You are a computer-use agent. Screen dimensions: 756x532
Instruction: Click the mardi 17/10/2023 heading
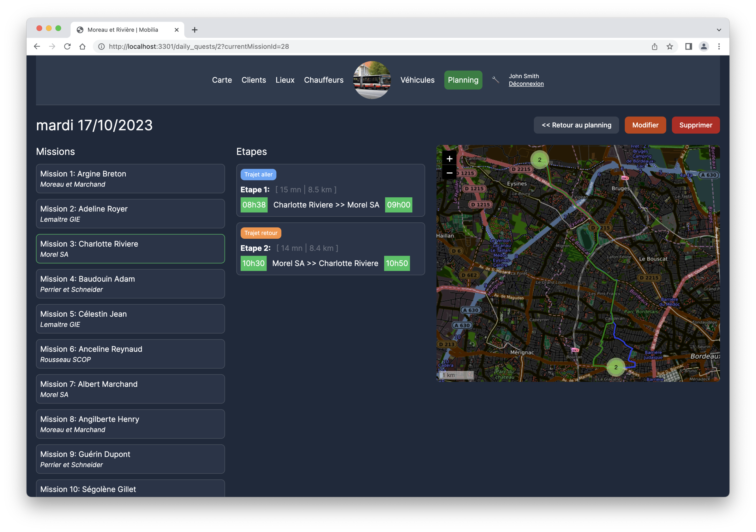coord(94,125)
